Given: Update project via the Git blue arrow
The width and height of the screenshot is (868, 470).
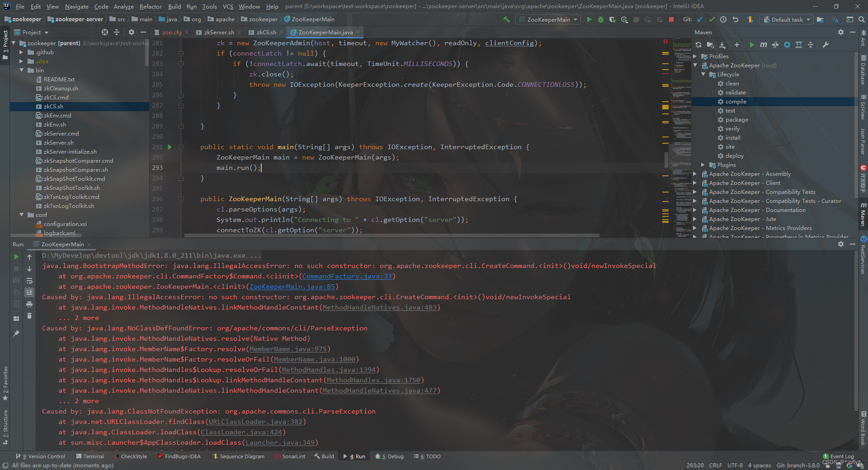Looking at the screenshot, I should pos(700,19).
